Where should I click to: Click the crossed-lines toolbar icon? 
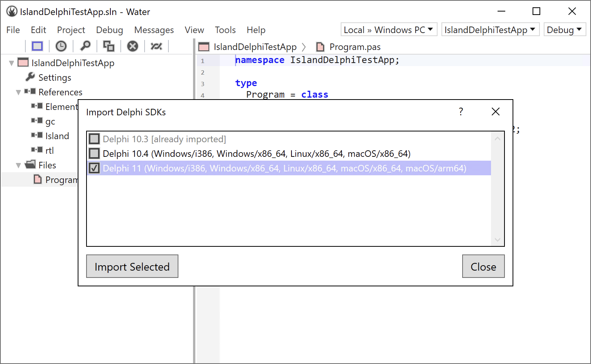(156, 46)
